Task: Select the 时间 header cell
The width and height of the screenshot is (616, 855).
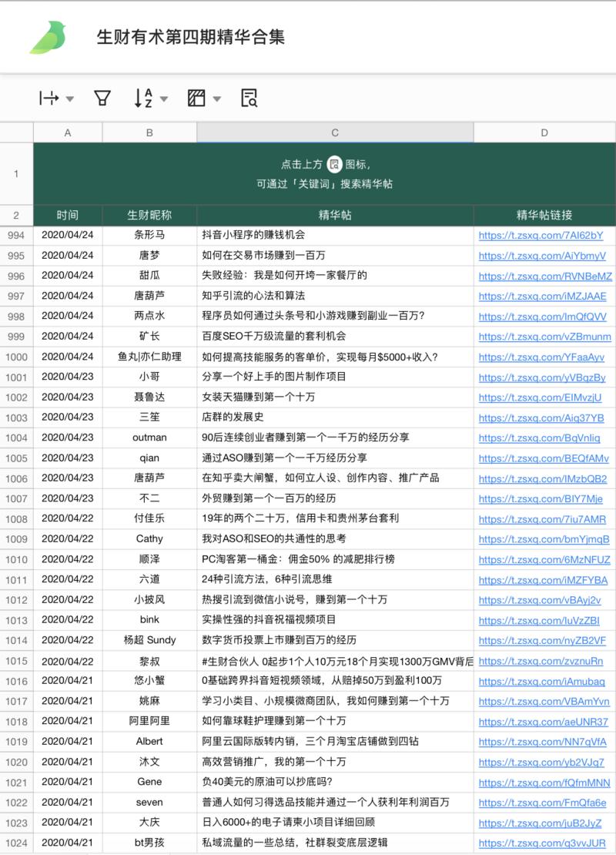Action: click(67, 216)
